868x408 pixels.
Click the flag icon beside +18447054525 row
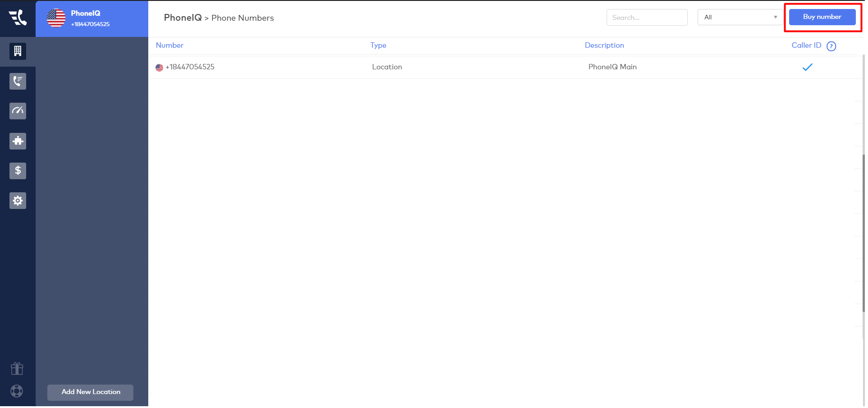159,68
